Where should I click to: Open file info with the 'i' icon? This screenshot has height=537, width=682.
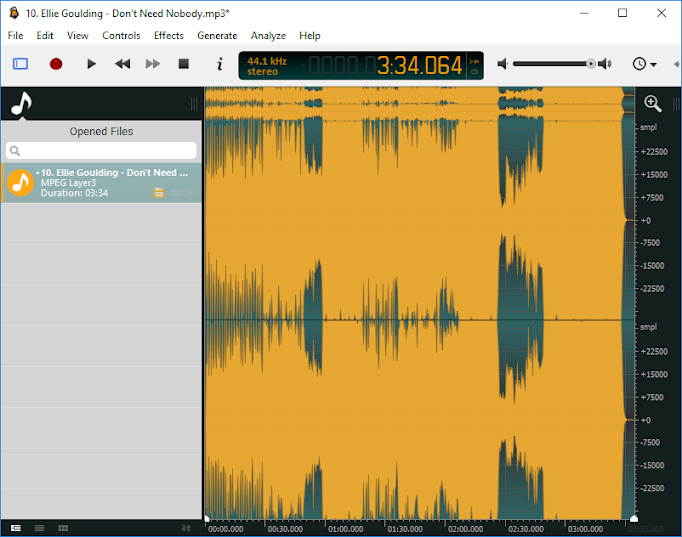tap(220, 64)
